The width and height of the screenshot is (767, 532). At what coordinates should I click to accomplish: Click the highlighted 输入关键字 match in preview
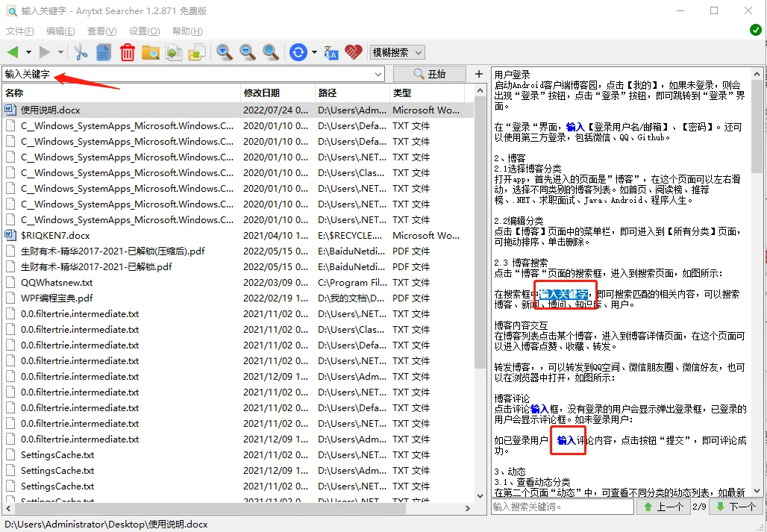(x=563, y=294)
